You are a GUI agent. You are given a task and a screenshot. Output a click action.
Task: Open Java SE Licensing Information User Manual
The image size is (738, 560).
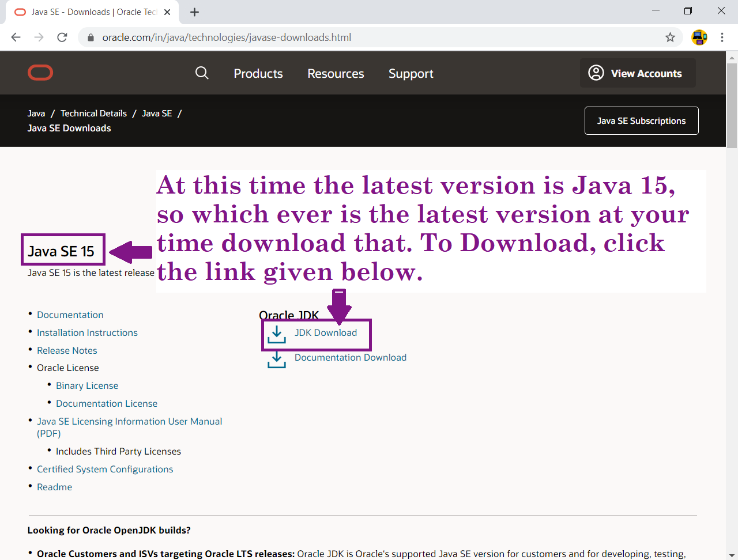129,427
